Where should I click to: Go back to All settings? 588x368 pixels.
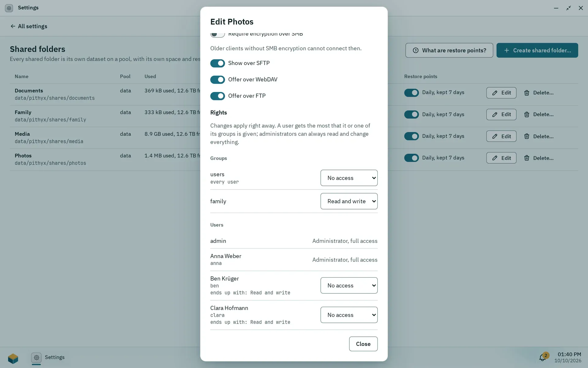(29, 26)
